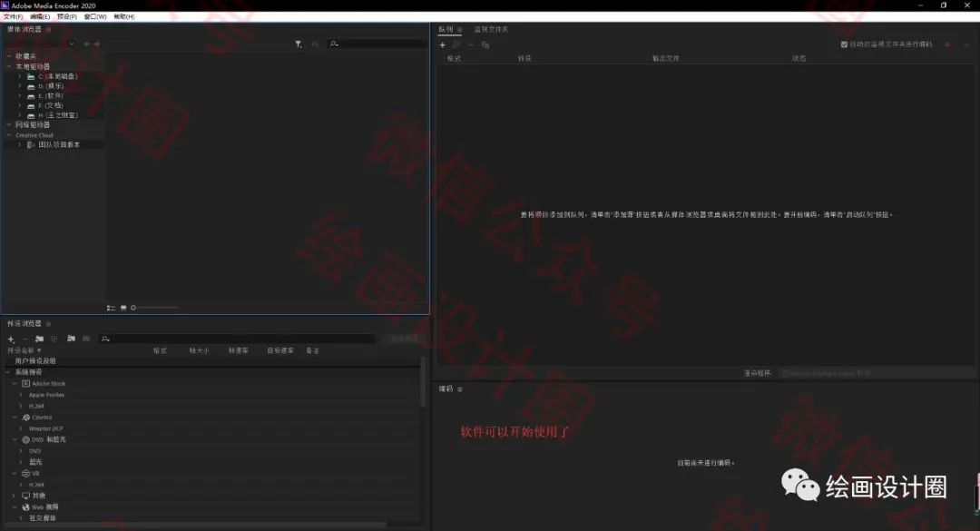Open the 文件(F) File menu

pyautogui.click(x=13, y=17)
